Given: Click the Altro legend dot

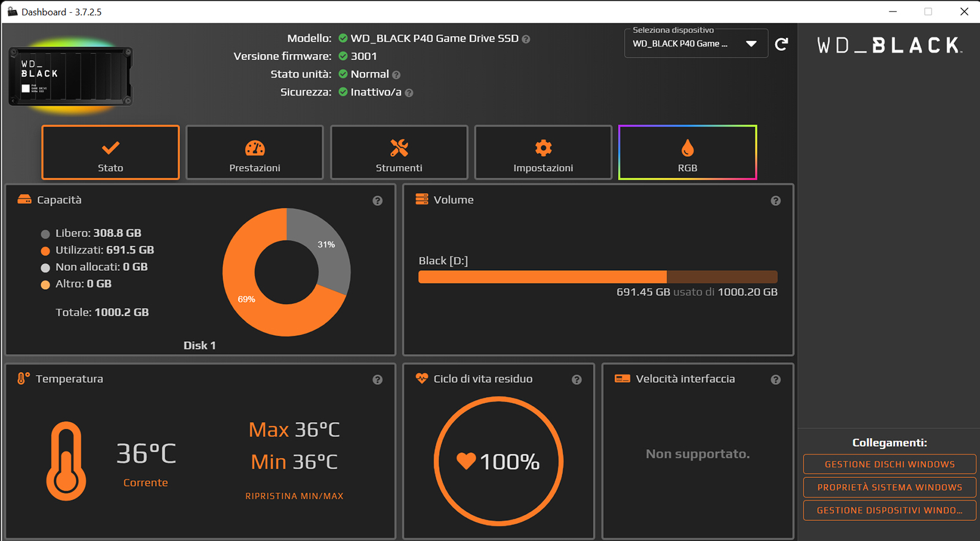Looking at the screenshot, I should [45, 285].
